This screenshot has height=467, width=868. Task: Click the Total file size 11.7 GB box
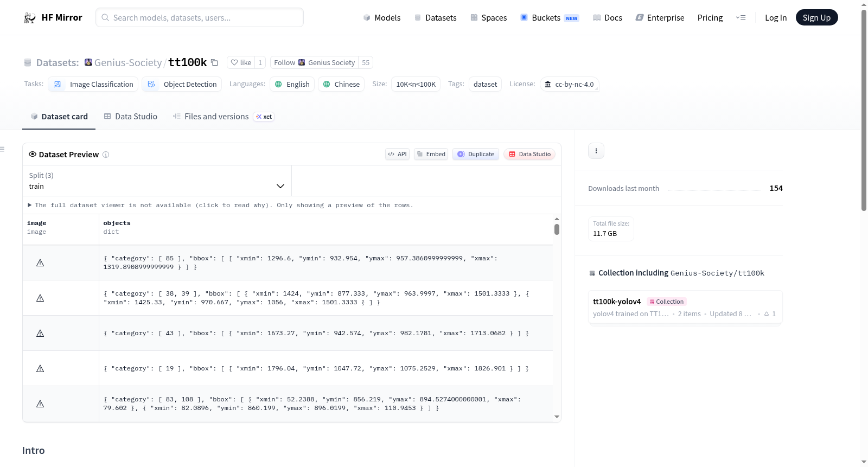click(x=611, y=228)
